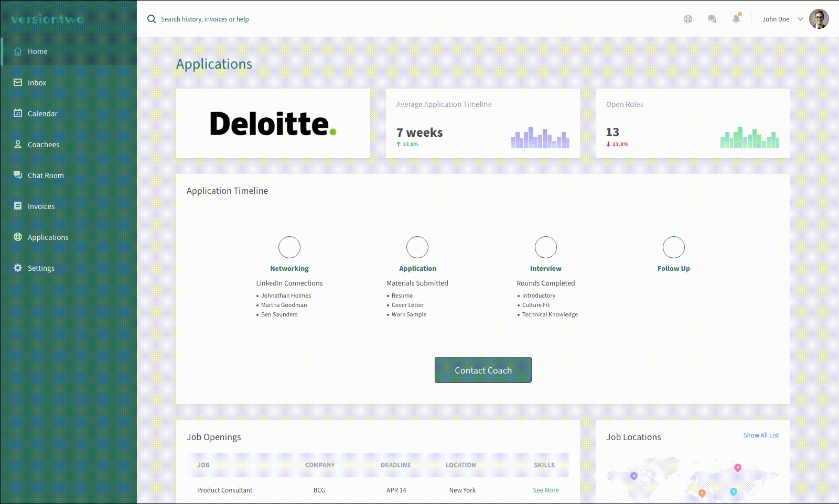Click the COMPANY column header
This screenshot has height=504, width=839.
tap(320, 465)
